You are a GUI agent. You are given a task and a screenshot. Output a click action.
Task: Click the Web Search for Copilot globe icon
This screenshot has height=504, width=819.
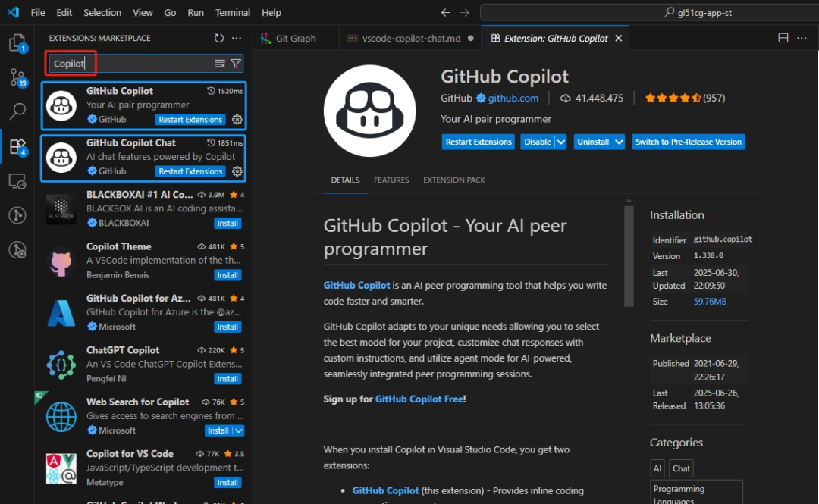coord(61,416)
